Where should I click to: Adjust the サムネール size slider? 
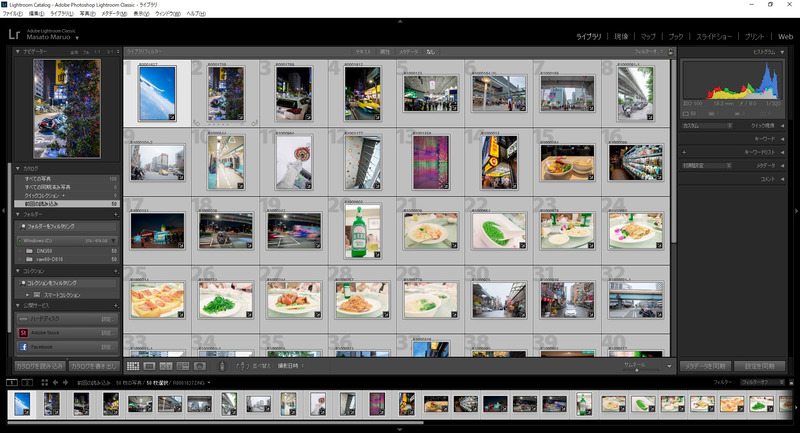tap(635, 370)
